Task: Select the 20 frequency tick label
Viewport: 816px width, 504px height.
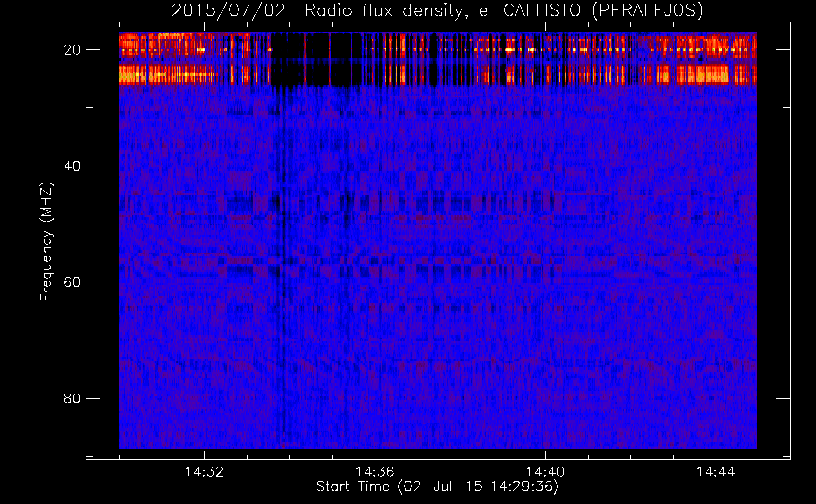Action: tap(72, 50)
